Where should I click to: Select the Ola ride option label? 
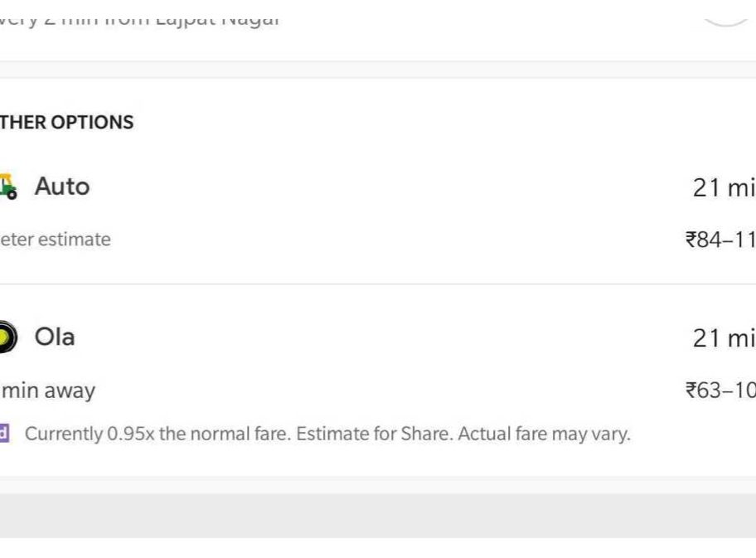pyautogui.click(x=55, y=337)
